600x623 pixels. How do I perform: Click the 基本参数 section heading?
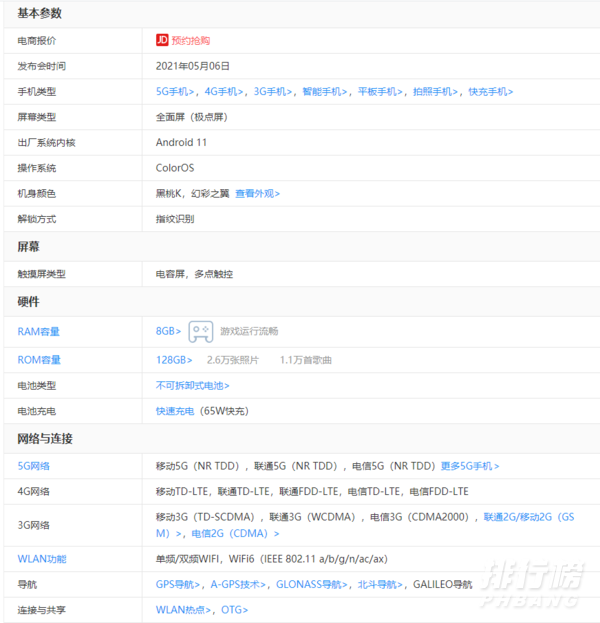coord(39,14)
